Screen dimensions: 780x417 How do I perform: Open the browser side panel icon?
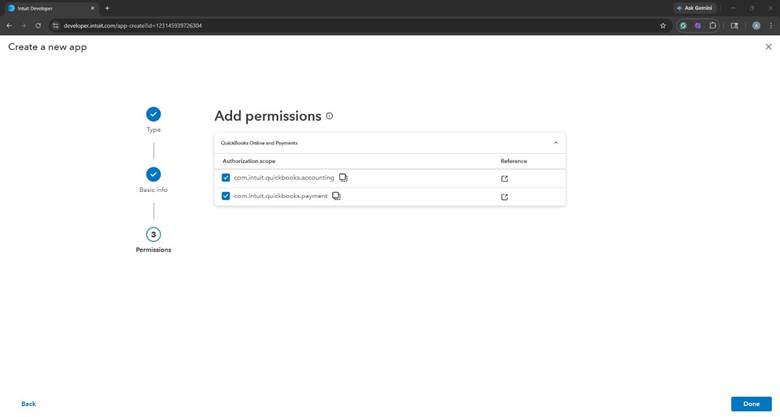click(734, 25)
